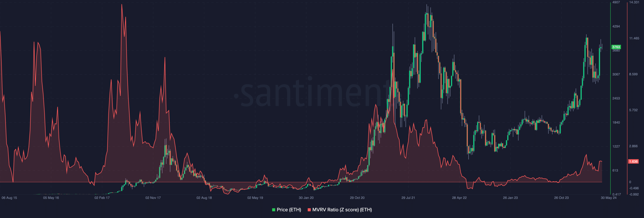The width and height of the screenshot is (644, 218).
Task: Click the 1840 price axis value
Action: [616, 122]
